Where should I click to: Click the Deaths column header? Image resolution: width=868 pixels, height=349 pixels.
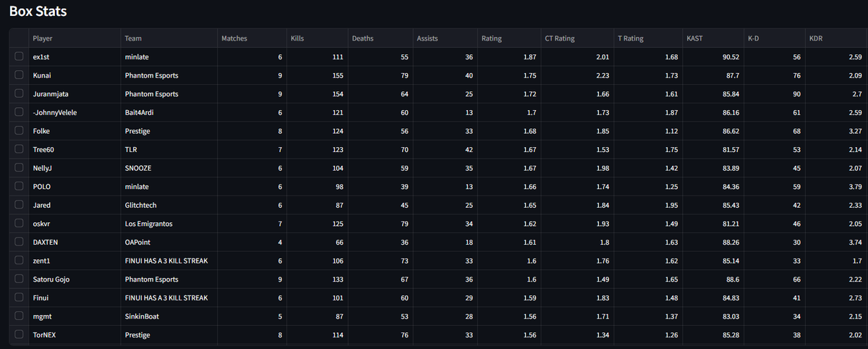coord(380,38)
